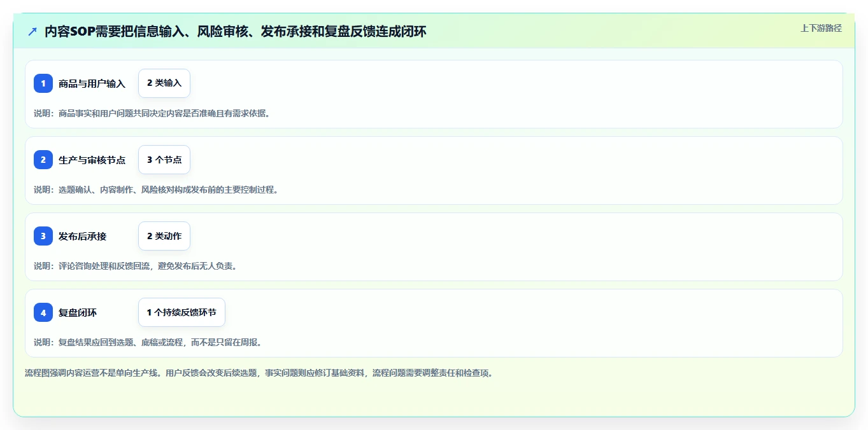Click the description '说明：选题确认、内容制作、风险核对…'
Viewport: 868px width, 430px height.
coord(156,190)
